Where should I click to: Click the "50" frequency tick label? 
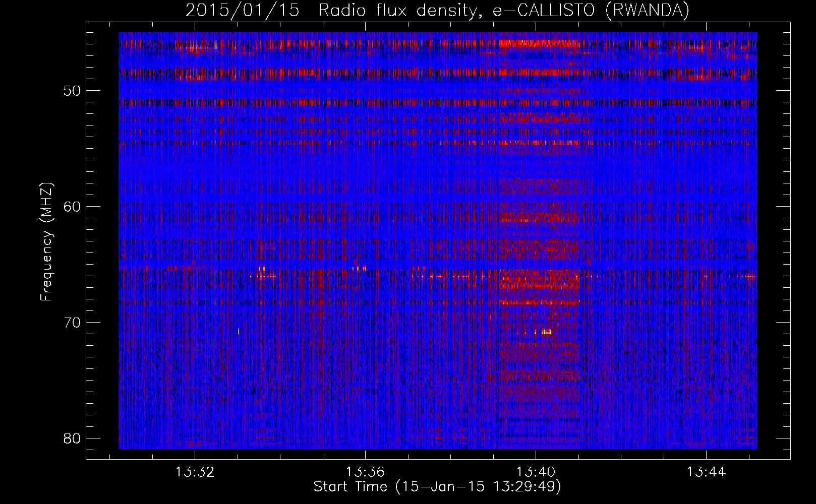(73, 91)
